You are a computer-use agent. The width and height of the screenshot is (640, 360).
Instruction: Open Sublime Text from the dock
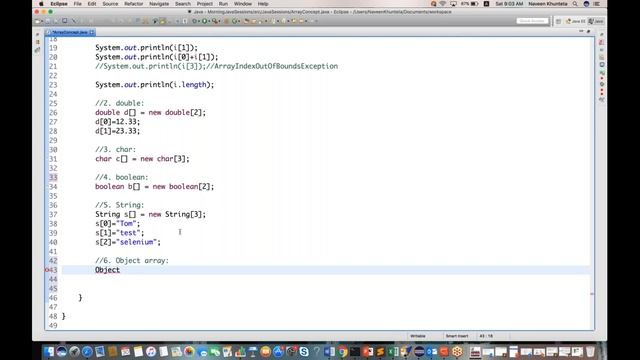coord(381,351)
